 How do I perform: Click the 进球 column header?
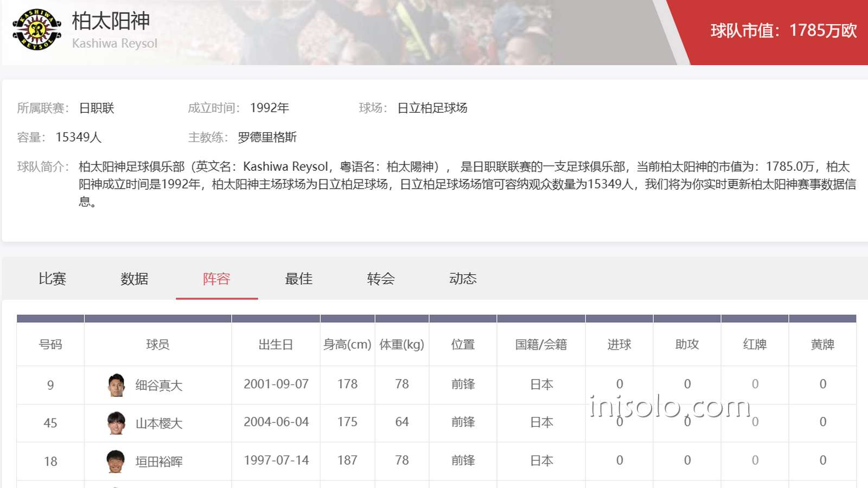(x=619, y=344)
